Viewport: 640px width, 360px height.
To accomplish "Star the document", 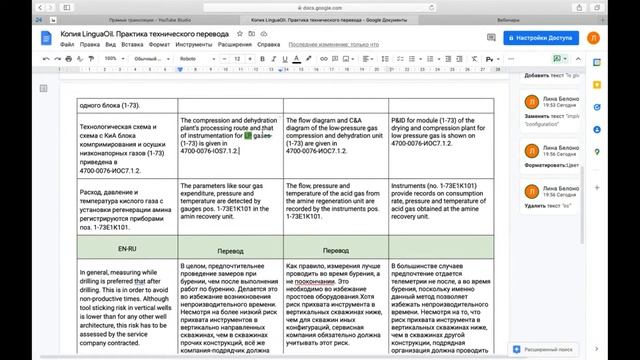I will [240, 34].
